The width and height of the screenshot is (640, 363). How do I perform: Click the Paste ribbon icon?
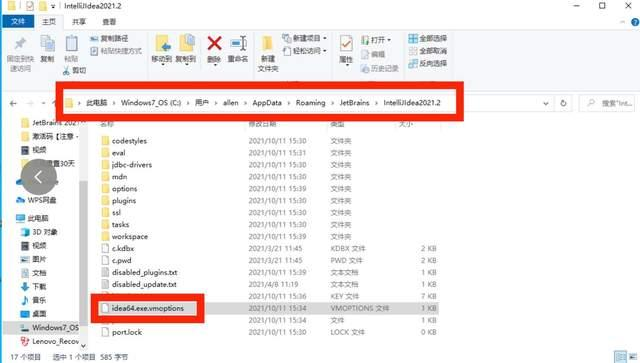click(71, 44)
